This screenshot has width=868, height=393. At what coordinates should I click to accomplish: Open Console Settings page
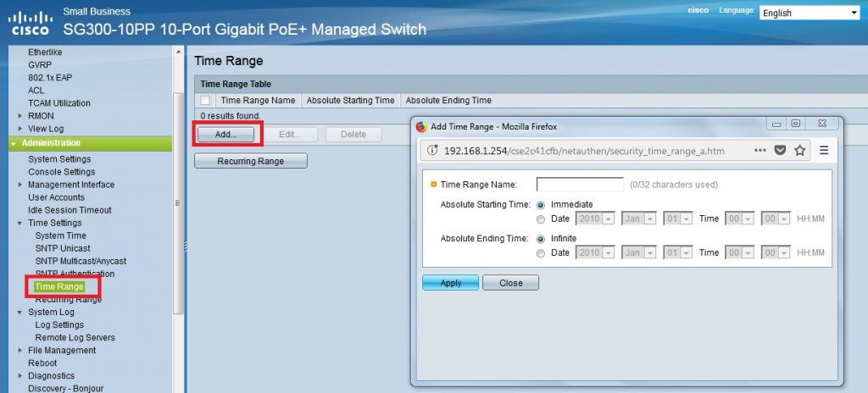tap(61, 172)
